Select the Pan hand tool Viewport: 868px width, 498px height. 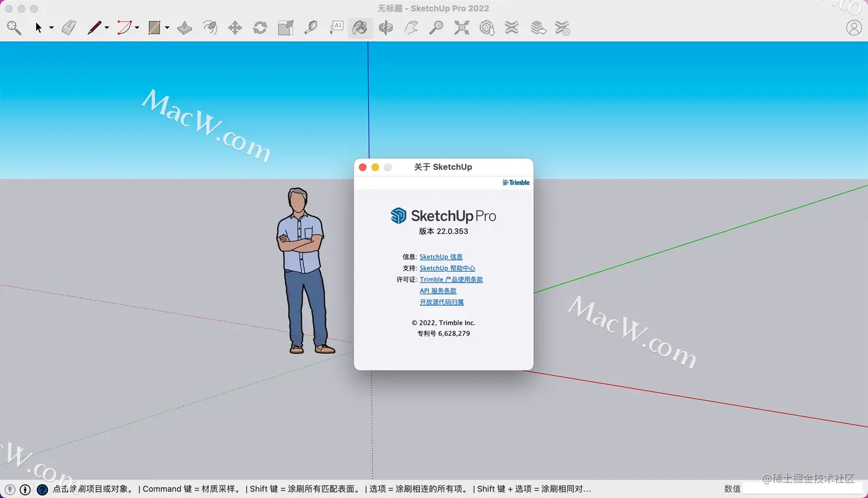pyautogui.click(x=411, y=28)
